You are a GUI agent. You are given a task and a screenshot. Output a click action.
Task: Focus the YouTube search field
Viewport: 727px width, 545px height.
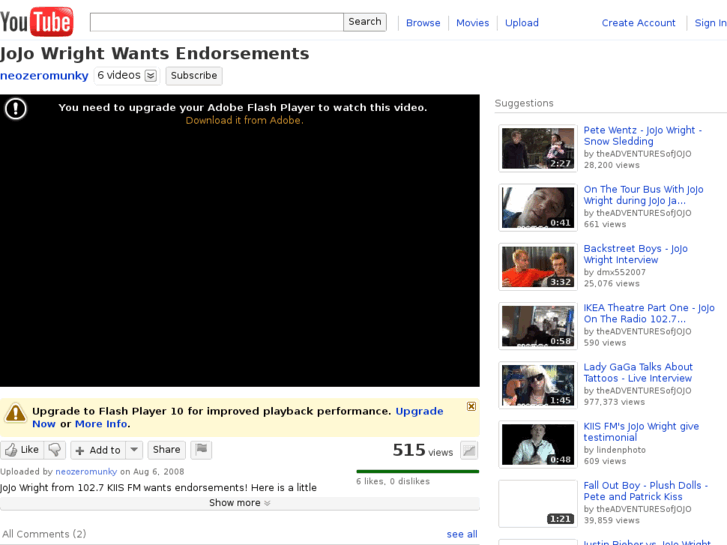[x=217, y=22]
